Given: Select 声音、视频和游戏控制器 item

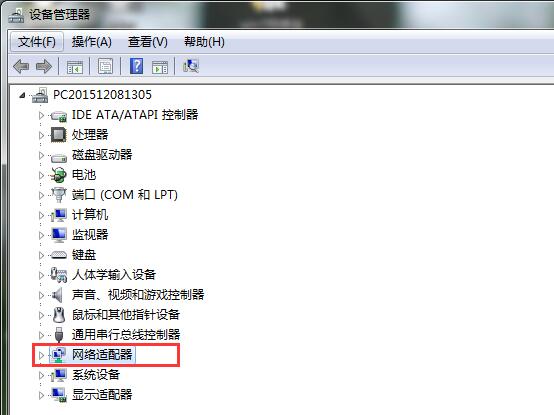Looking at the screenshot, I should (x=138, y=295).
